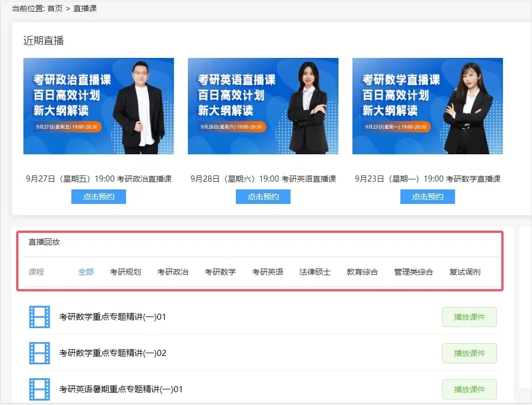Click film icon beside 考研数学重点专题精讲(一)01

40,317
